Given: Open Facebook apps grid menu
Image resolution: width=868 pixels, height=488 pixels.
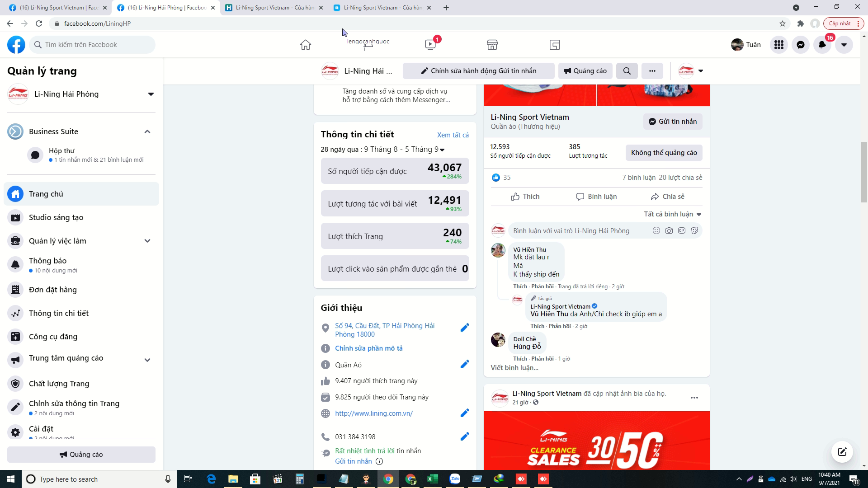Looking at the screenshot, I should pos(778,45).
